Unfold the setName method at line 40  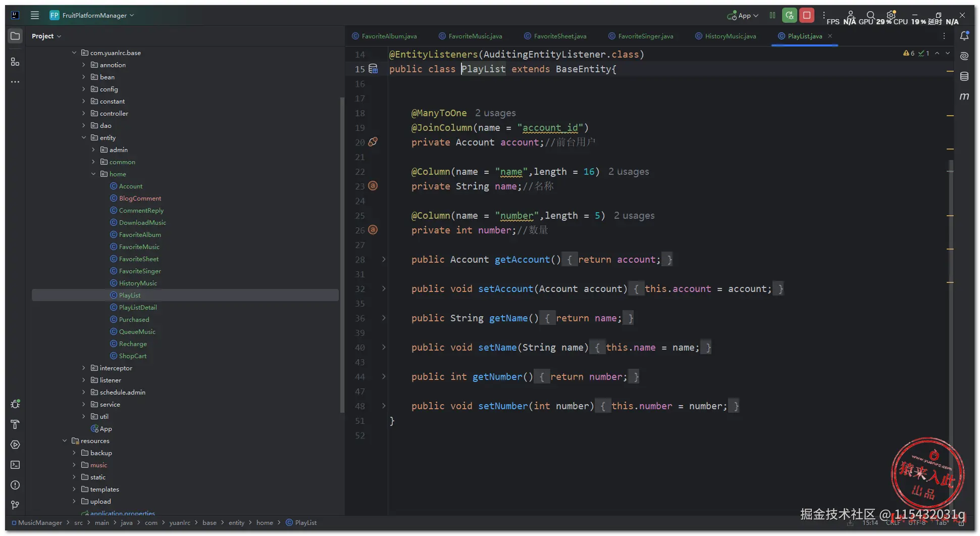pos(384,347)
